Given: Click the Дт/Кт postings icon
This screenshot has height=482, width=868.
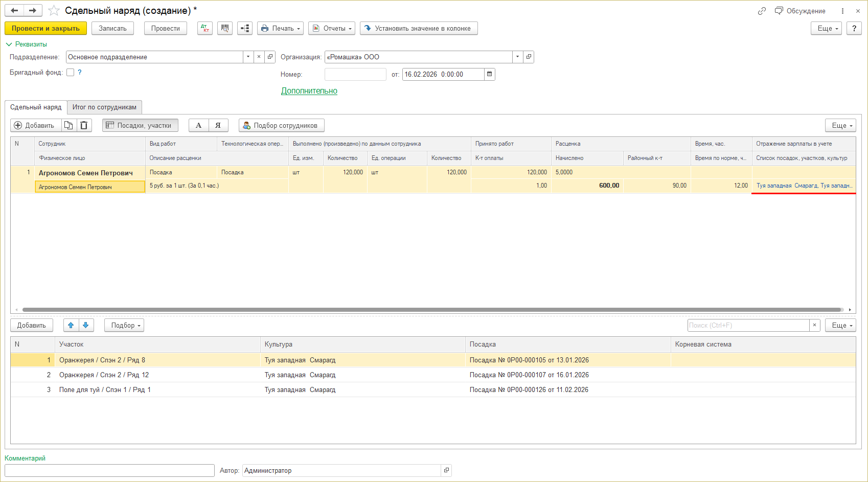Looking at the screenshot, I should coord(205,28).
